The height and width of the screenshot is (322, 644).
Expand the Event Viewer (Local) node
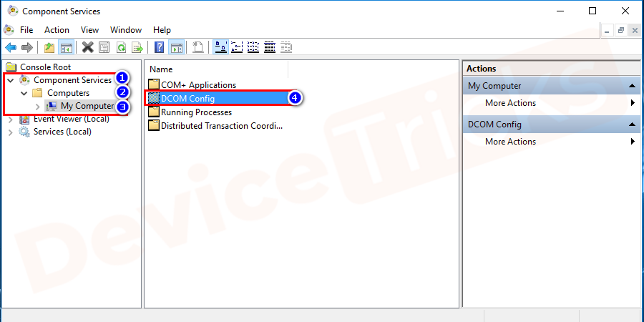tap(11, 119)
